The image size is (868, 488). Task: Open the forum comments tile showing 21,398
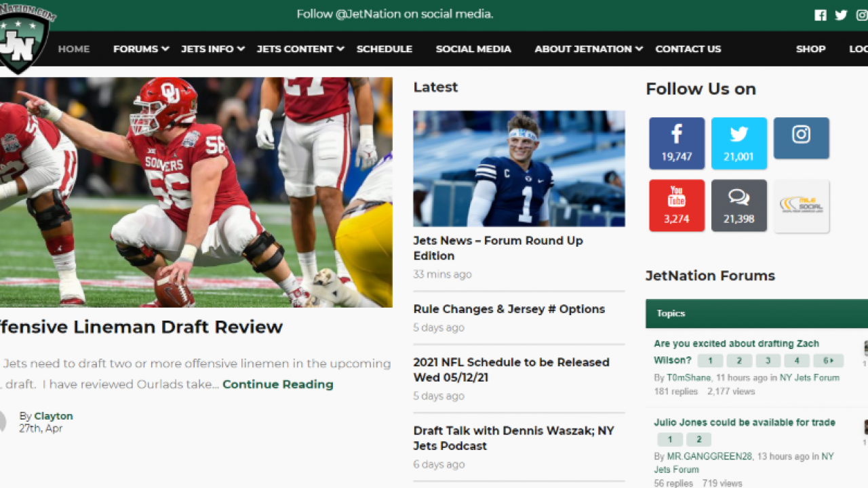[738, 205]
